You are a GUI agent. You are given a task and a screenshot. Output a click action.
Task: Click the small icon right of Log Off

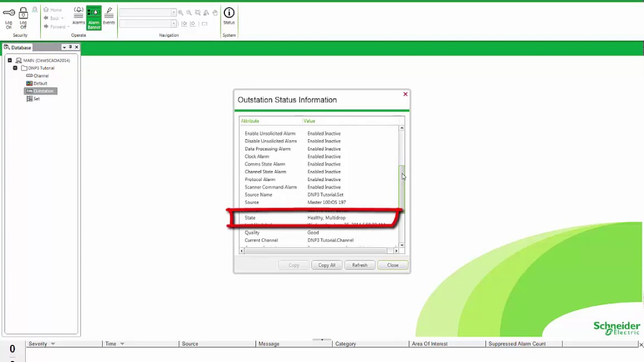pyautogui.click(x=35, y=10)
